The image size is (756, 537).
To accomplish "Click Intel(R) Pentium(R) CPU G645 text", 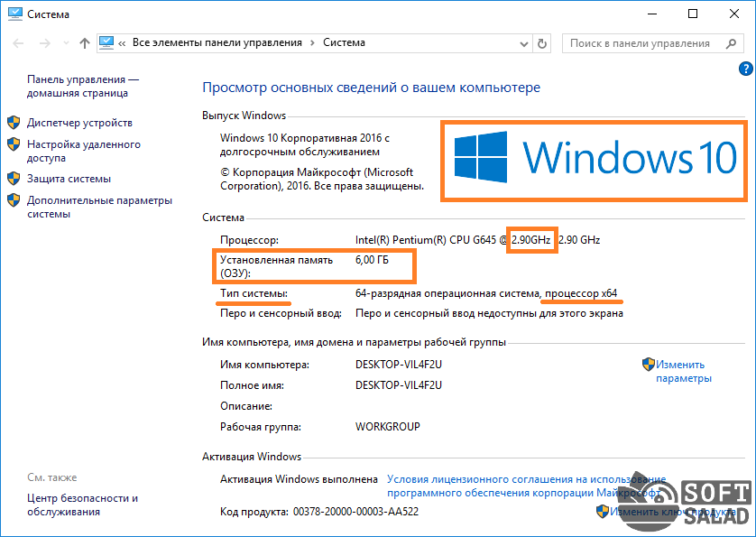I will [425, 240].
